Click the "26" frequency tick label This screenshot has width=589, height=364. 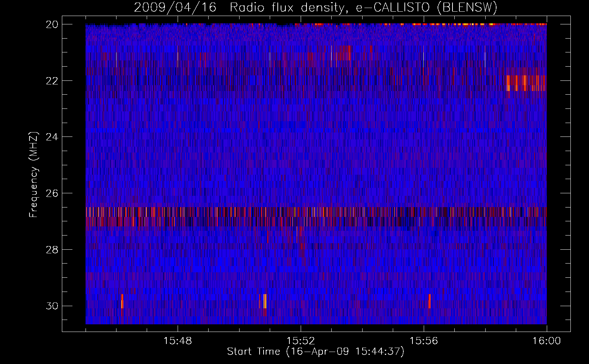(x=52, y=193)
